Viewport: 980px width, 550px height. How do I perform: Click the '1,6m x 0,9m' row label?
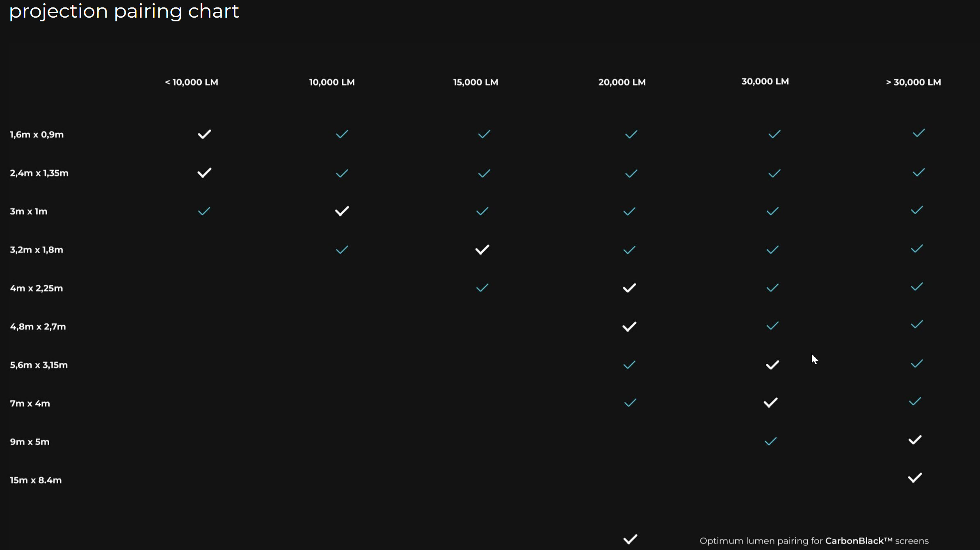pos(37,135)
